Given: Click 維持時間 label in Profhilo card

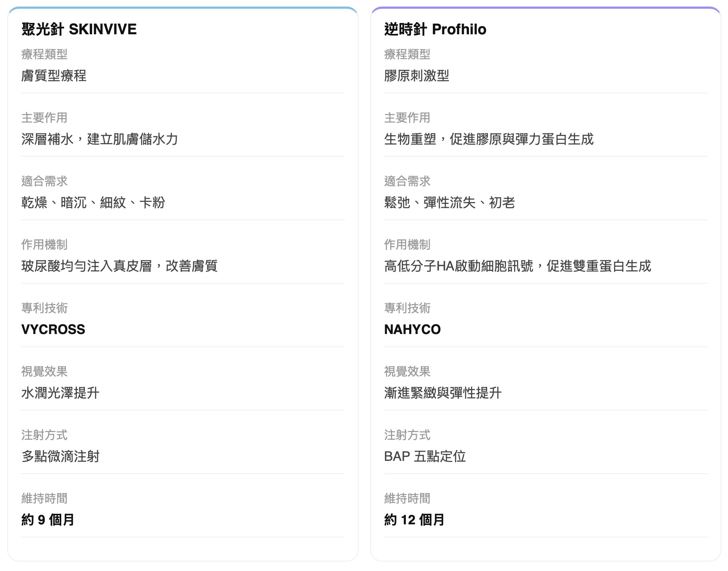Looking at the screenshot, I should point(407,498).
